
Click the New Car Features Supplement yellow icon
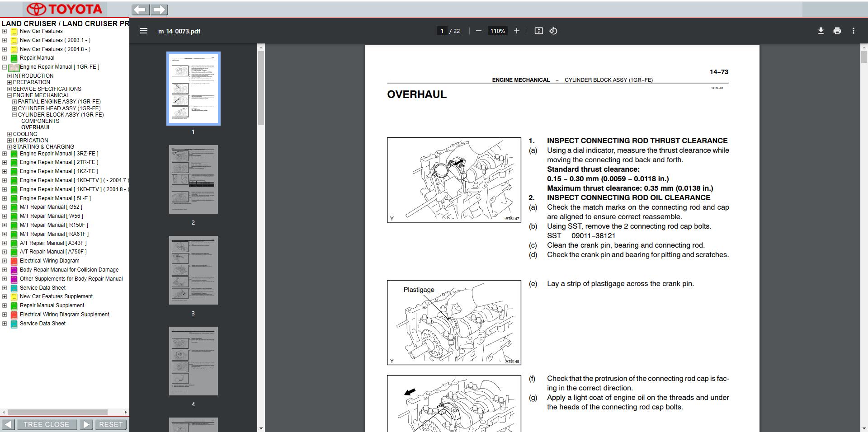pyautogui.click(x=14, y=297)
